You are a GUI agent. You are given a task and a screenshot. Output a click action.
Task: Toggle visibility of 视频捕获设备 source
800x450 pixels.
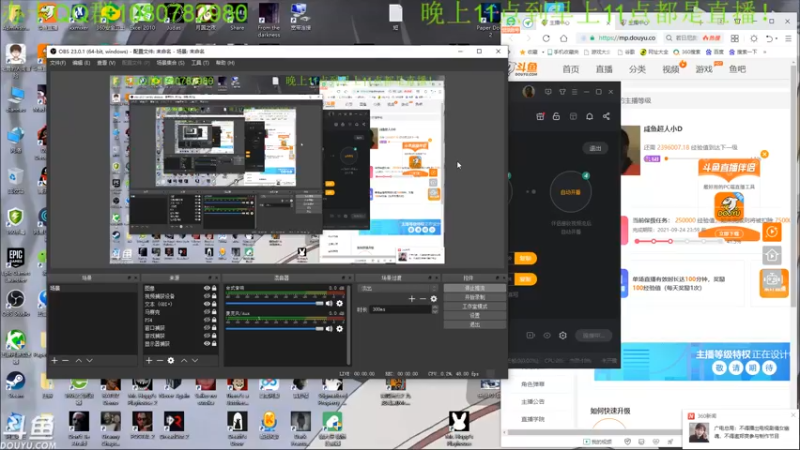pyautogui.click(x=207, y=296)
